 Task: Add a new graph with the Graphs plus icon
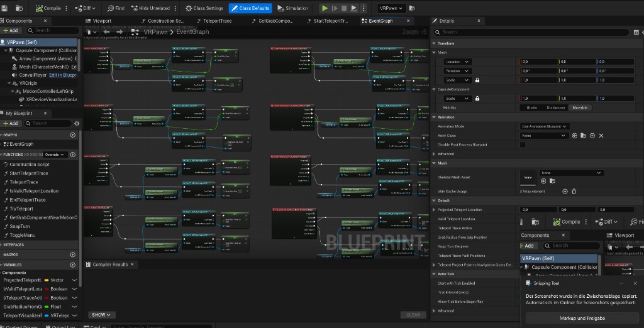tap(73, 134)
